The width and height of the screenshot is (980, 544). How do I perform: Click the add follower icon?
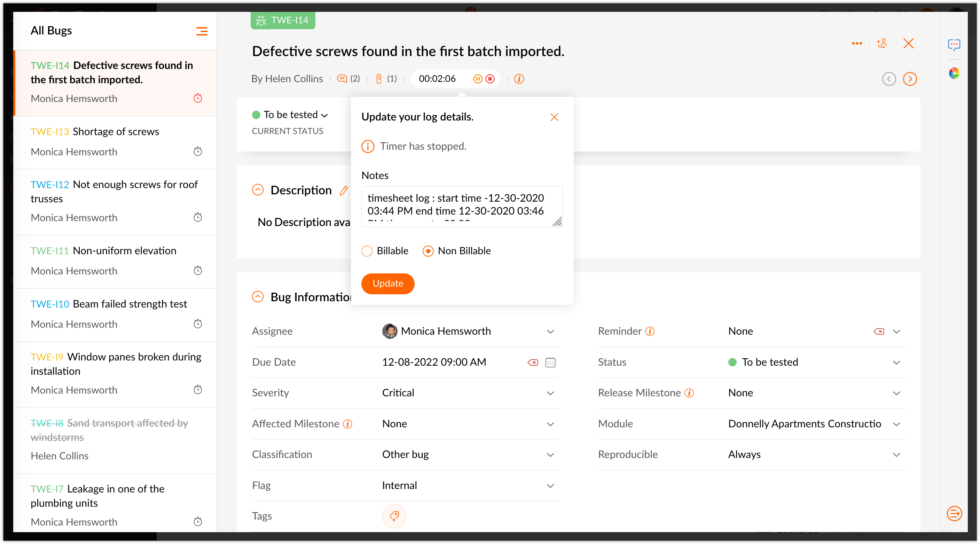coord(882,44)
